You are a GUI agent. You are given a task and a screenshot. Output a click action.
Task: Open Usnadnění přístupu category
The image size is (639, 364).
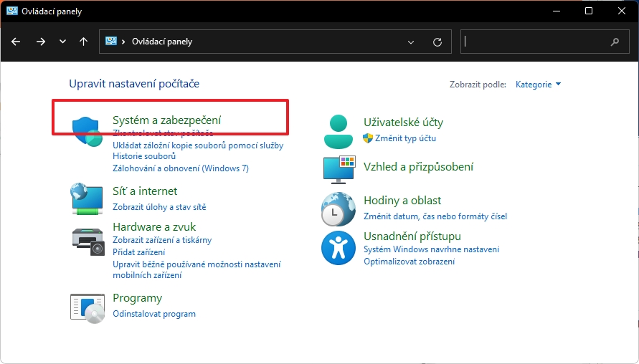pyautogui.click(x=412, y=236)
